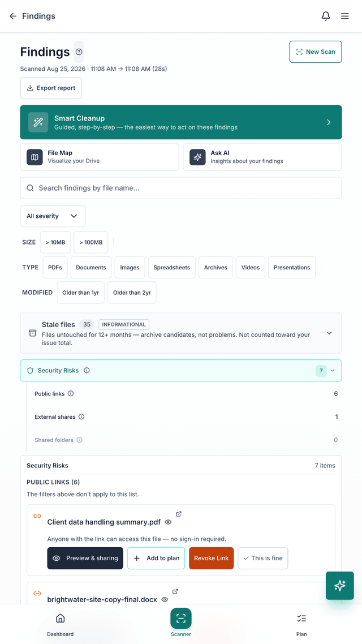Preview Client data handling summary.pdf eye icon

pos(168,522)
